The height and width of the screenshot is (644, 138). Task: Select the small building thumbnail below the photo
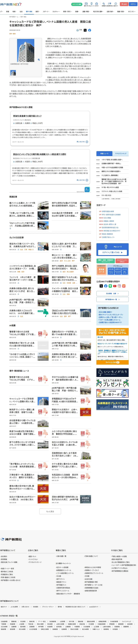point(13,73)
